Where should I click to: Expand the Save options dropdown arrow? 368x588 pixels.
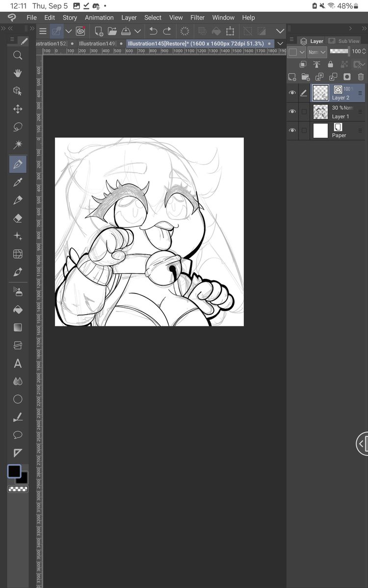(138, 31)
